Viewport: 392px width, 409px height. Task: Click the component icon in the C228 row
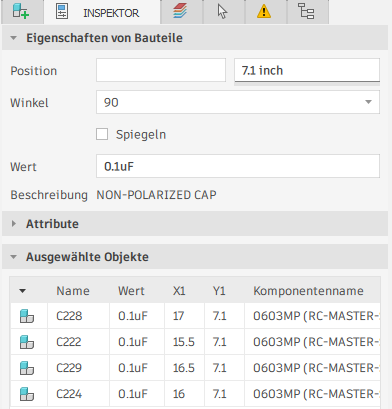27,316
